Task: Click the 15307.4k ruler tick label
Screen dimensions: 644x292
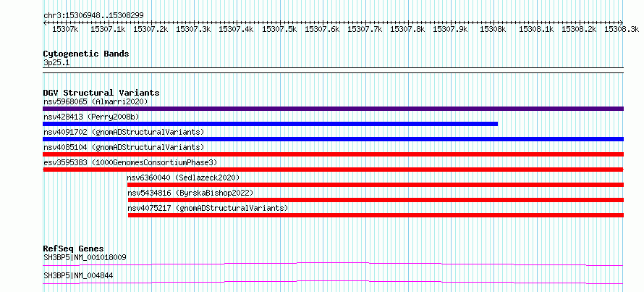Action: (236, 29)
